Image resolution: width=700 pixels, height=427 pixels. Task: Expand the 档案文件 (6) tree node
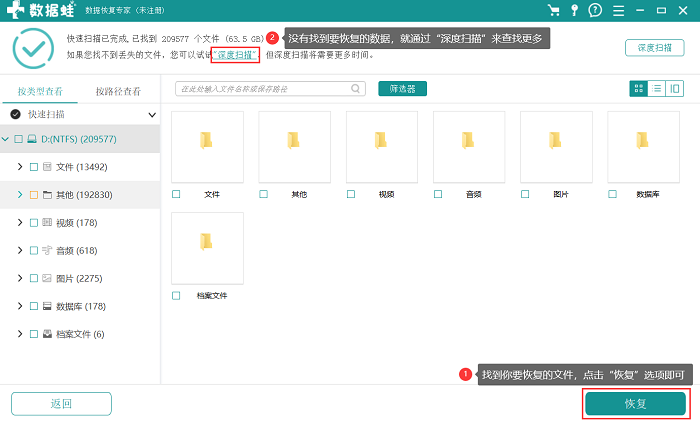coord(20,334)
